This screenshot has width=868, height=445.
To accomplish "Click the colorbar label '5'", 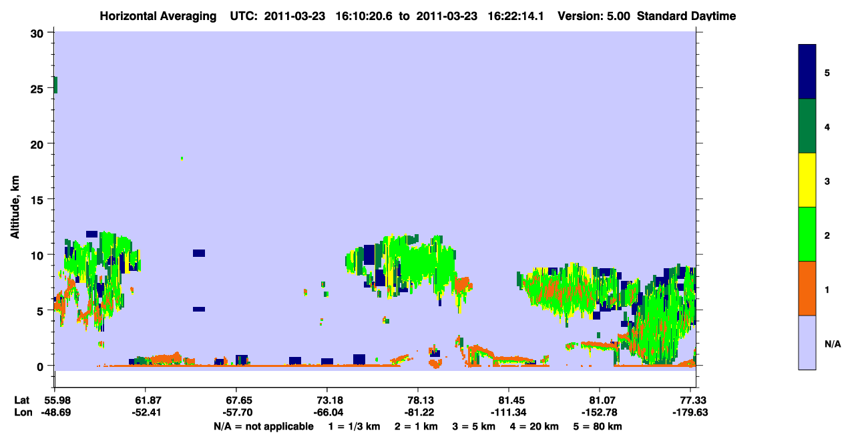I will click(828, 72).
